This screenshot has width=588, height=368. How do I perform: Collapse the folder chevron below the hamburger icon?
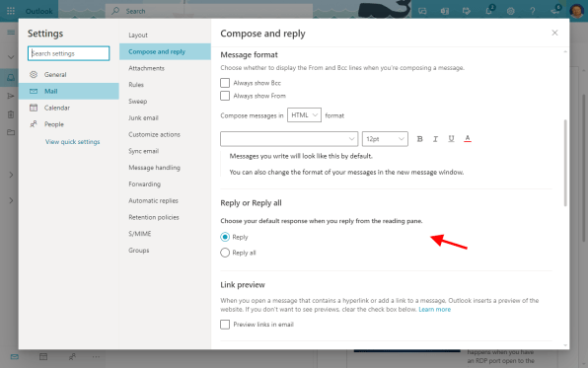(11, 57)
